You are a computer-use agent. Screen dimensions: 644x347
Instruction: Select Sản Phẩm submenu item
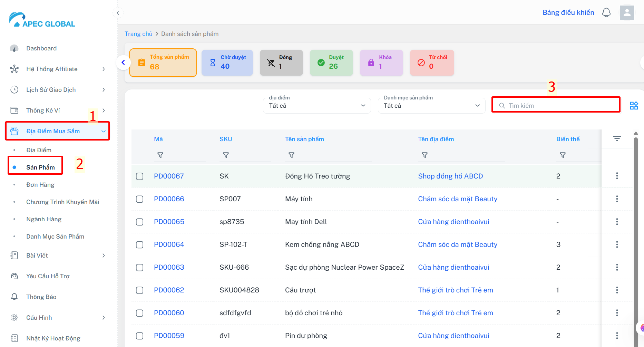41,167
